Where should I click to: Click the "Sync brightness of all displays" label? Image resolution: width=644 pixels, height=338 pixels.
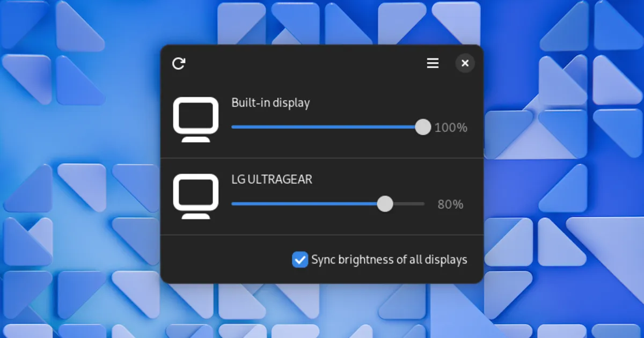tap(389, 260)
